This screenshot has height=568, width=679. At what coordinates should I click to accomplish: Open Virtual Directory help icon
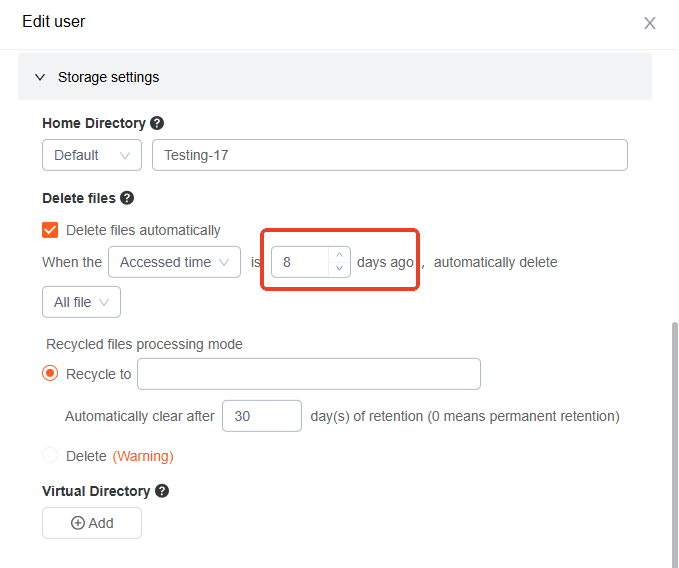pos(162,491)
